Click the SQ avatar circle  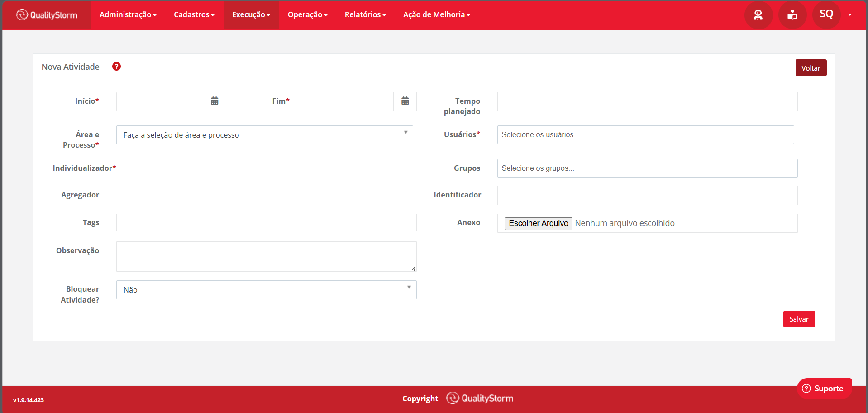pos(826,14)
